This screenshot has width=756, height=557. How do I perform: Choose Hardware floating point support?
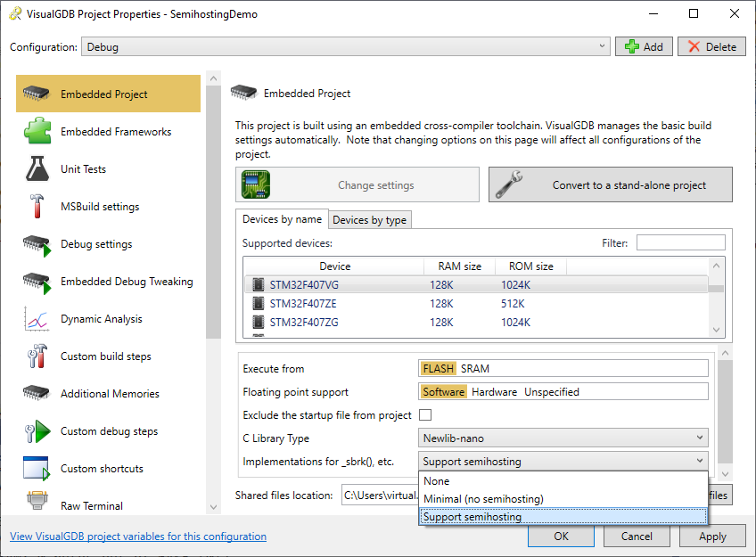[x=494, y=392]
